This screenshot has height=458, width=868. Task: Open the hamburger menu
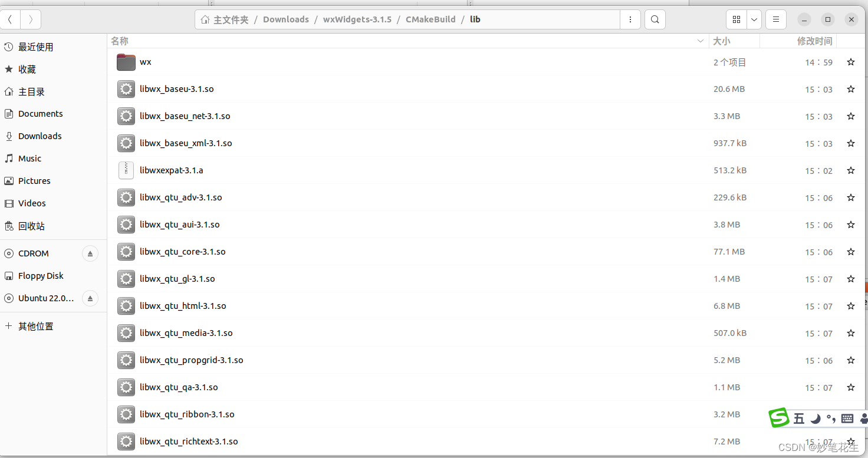pyautogui.click(x=775, y=19)
